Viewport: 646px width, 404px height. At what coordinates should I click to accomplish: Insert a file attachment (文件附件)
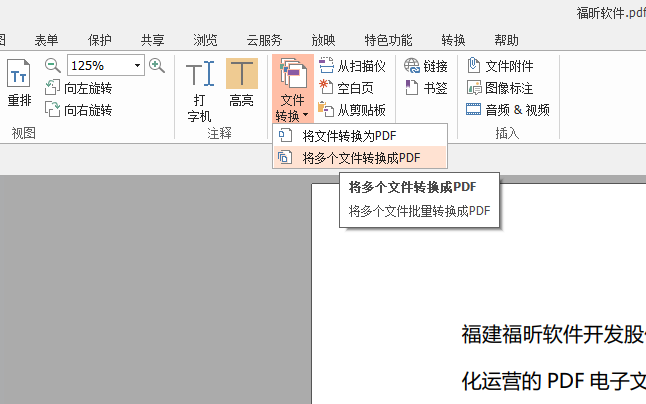[x=500, y=66]
